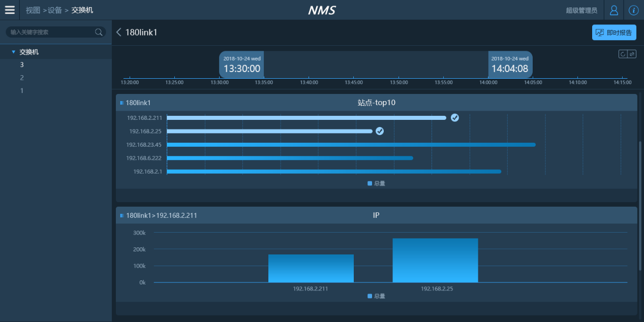
Task: Click the 13:30:00 start time handle
Action: click(241, 65)
